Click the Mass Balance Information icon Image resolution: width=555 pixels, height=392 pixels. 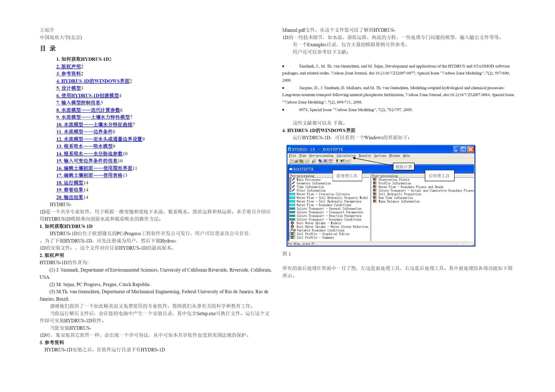(375, 201)
